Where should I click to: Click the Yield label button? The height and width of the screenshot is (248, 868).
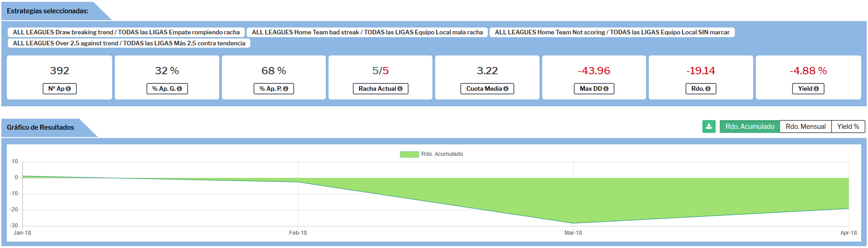point(808,89)
